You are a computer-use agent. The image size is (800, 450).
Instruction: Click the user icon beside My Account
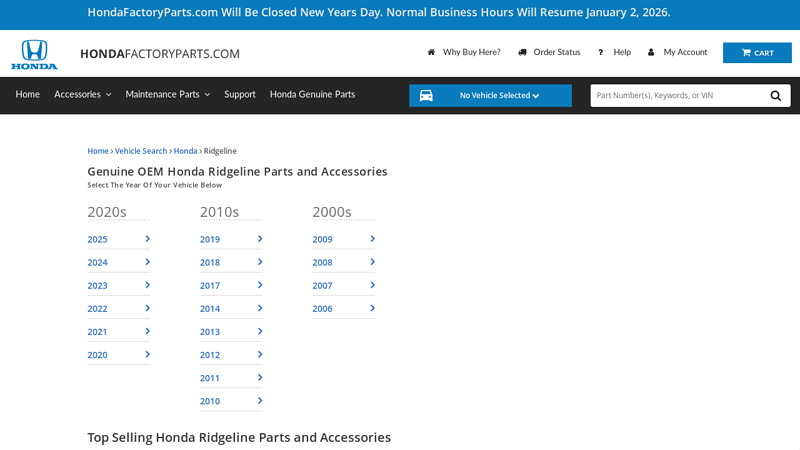pyautogui.click(x=651, y=52)
